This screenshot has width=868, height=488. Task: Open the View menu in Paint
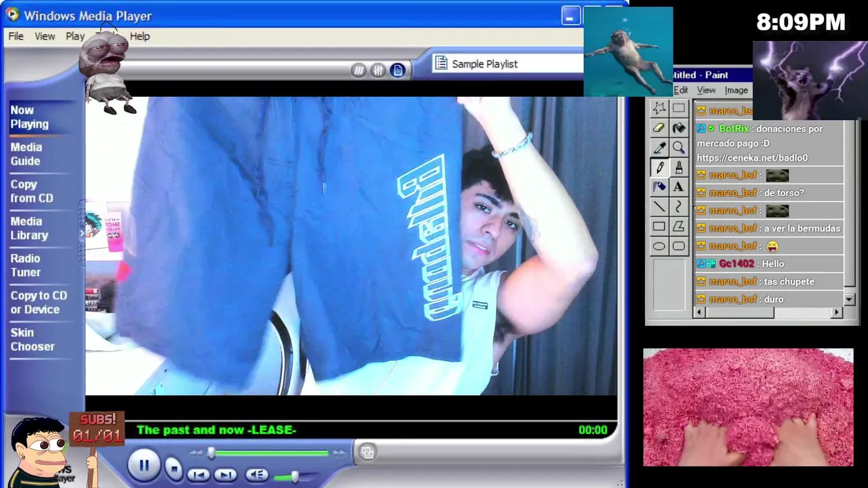pos(706,90)
